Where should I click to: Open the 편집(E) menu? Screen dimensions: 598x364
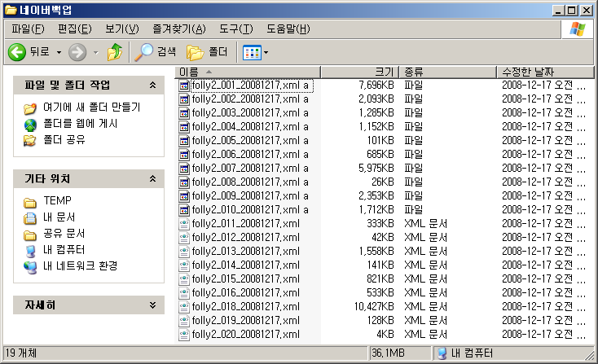(x=74, y=29)
